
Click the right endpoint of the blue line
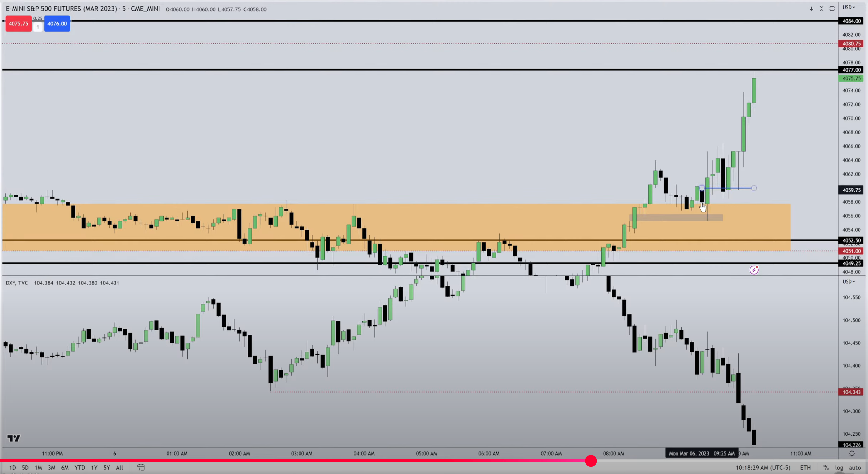754,188
